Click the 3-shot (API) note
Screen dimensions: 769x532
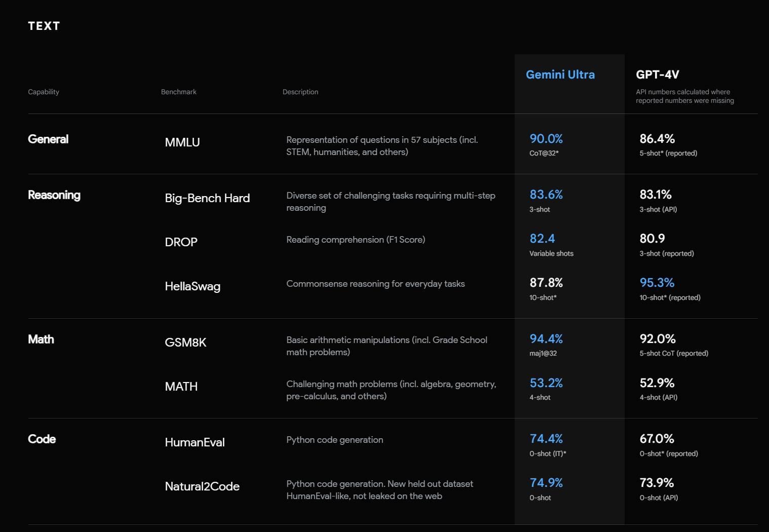(x=658, y=209)
